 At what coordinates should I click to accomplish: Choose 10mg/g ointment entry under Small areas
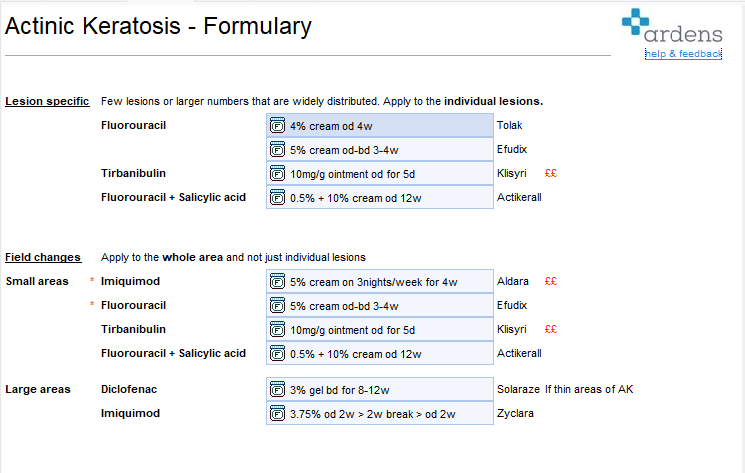tap(380, 330)
